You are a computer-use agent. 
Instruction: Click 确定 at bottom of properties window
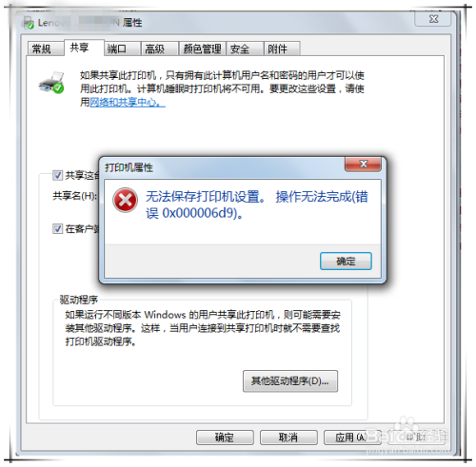click(225, 438)
